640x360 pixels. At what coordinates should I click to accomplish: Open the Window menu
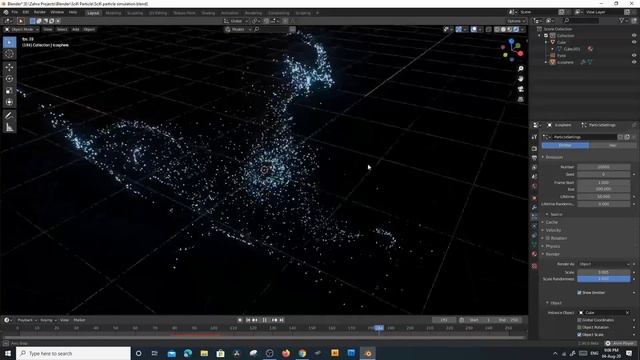[x=57, y=12]
